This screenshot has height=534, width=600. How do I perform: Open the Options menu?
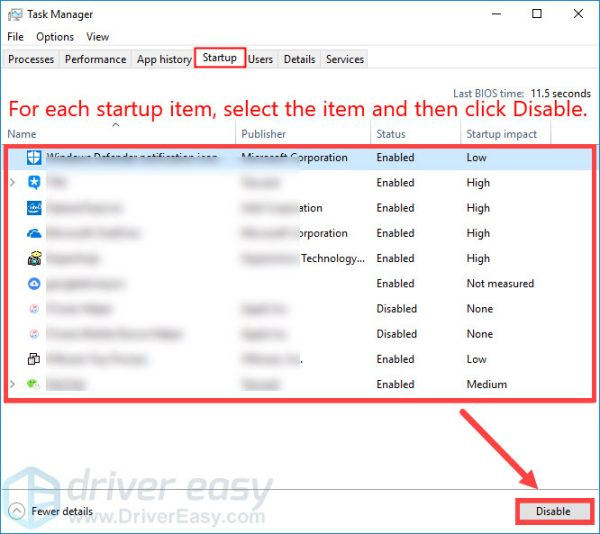click(55, 37)
